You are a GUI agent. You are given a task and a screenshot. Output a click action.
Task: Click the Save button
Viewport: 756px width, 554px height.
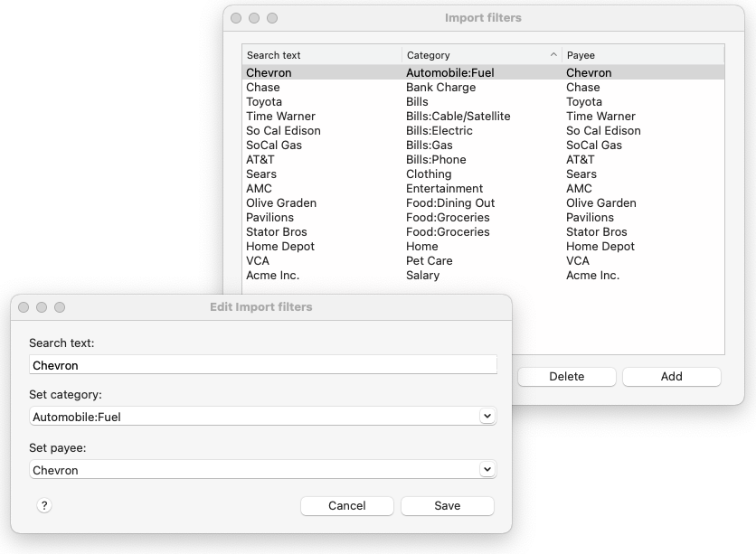[447, 505]
